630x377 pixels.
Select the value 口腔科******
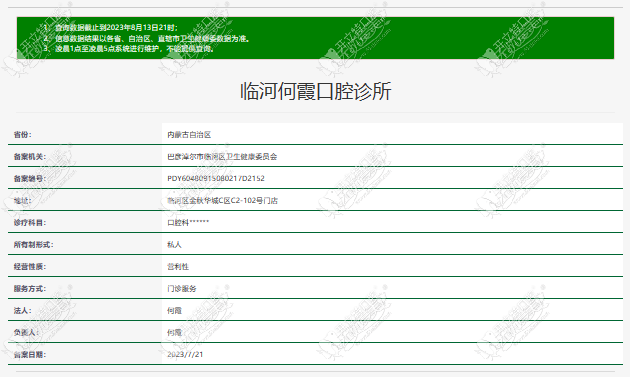click(188, 223)
